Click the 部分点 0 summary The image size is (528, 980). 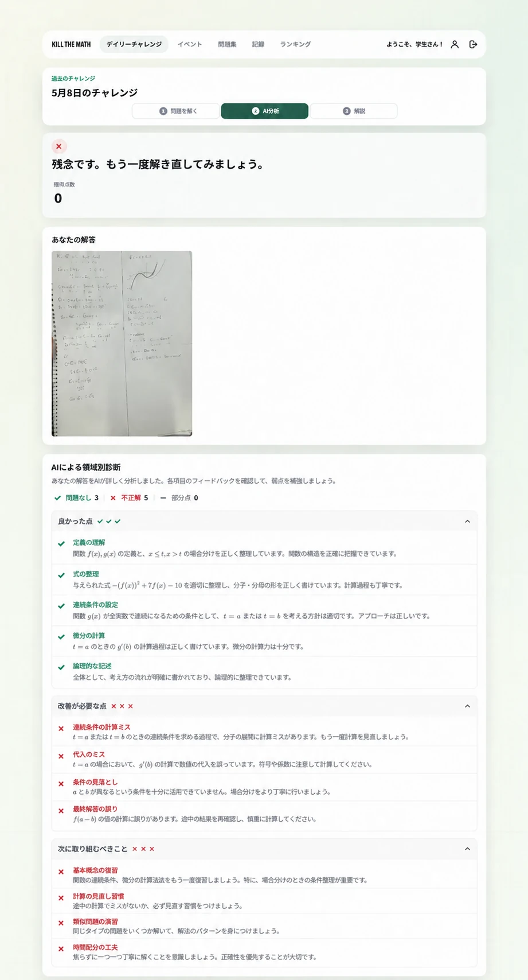[179, 498]
